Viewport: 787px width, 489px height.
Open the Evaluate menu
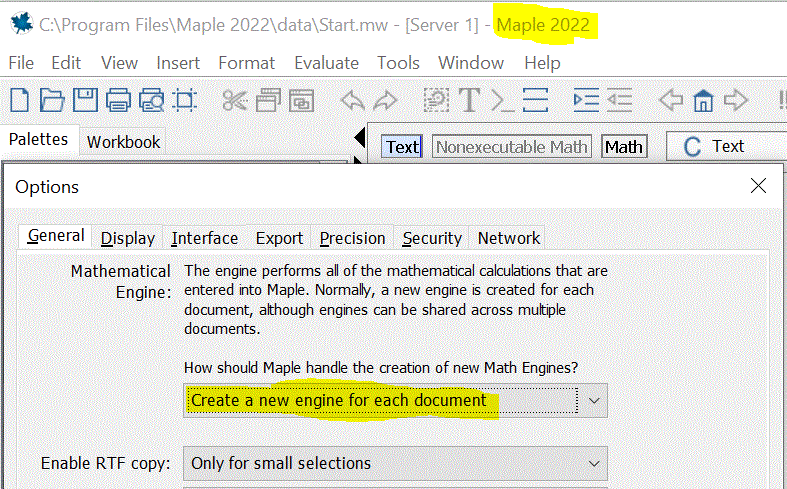click(326, 63)
